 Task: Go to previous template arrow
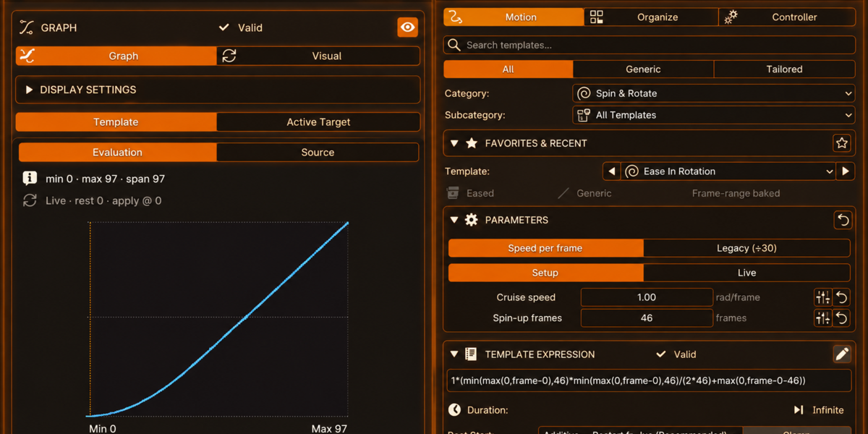tap(612, 171)
